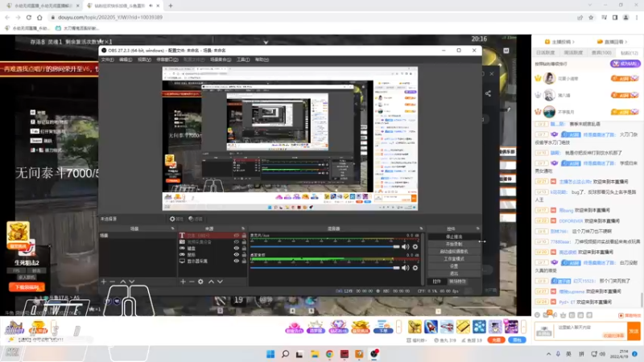
Task: Mute the 桌面音频 audio channel
Action: click(x=406, y=268)
